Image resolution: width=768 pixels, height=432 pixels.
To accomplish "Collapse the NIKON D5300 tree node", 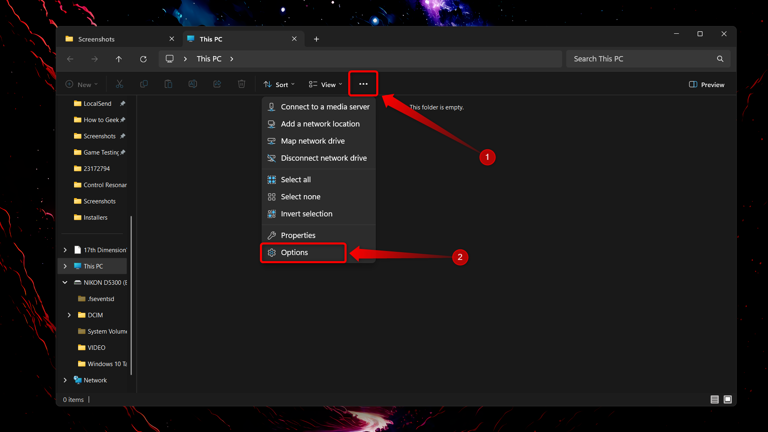I will tap(65, 282).
